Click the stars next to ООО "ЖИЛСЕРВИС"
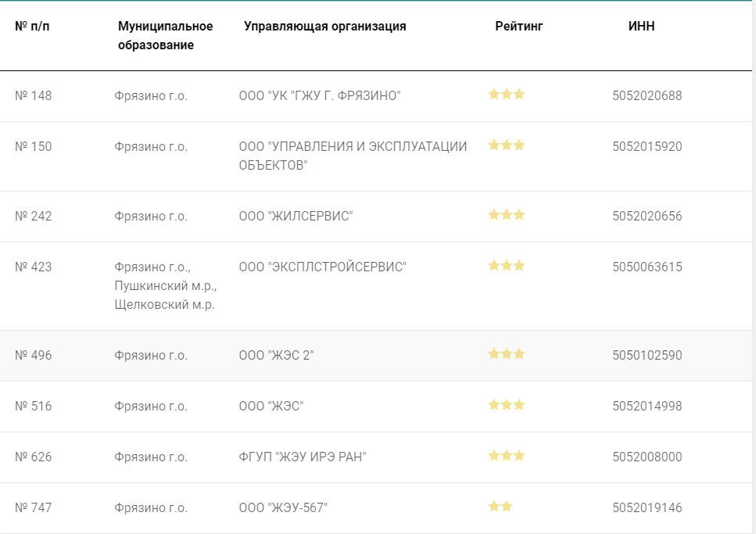This screenshot has height=534, width=756. (507, 215)
